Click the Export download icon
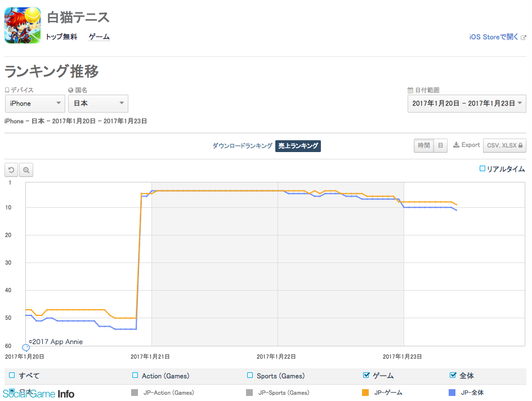The width and height of the screenshot is (532, 401). pyautogui.click(x=456, y=145)
